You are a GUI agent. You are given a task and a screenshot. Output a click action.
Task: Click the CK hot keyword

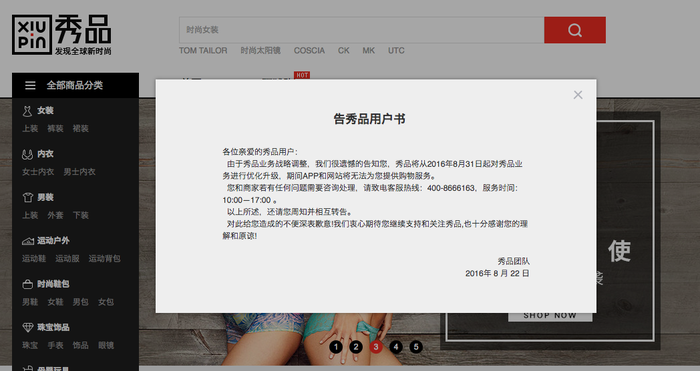point(343,50)
